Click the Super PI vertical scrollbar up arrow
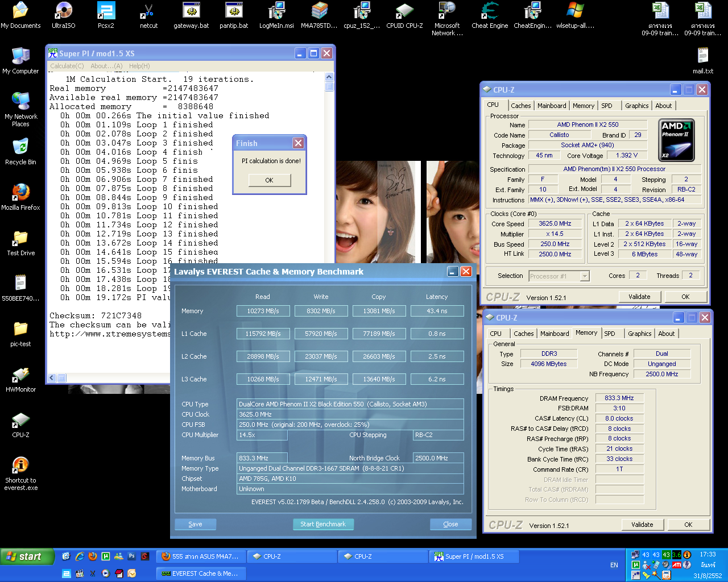The image size is (728, 582). coord(329,77)
